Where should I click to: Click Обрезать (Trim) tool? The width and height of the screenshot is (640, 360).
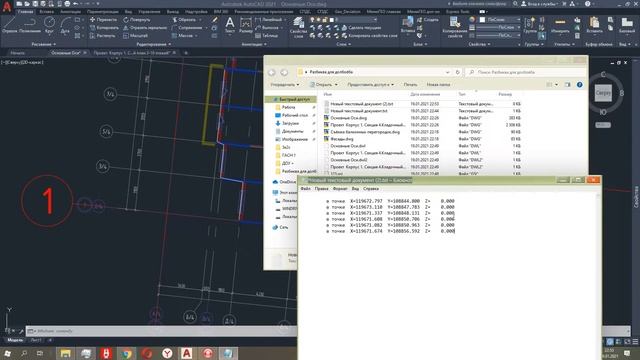click(x=184, y=20)
